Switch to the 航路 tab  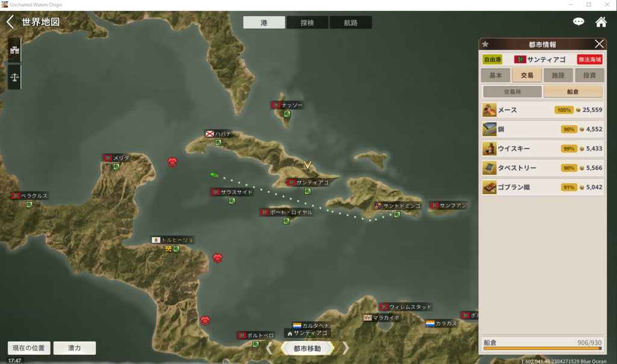point(351,22)
